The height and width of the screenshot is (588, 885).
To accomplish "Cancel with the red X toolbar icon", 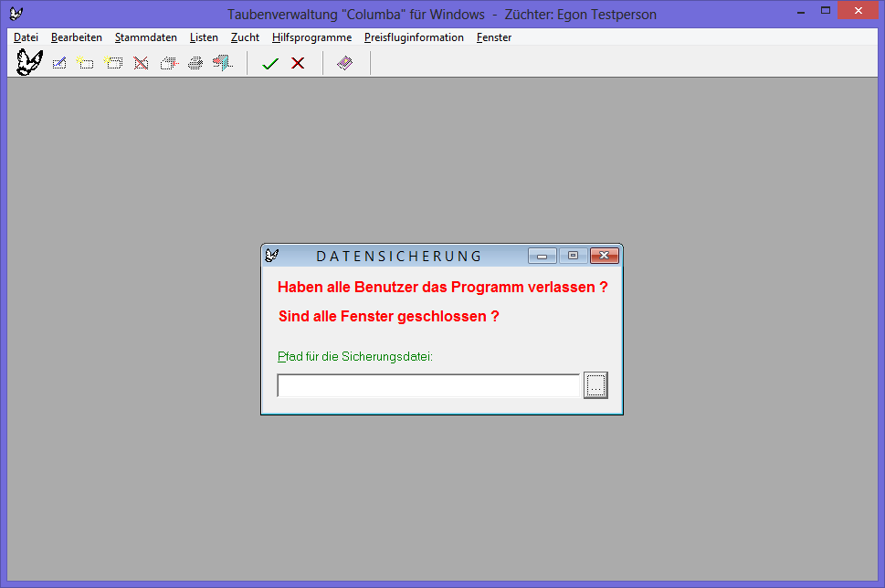I will tap(298, 63).
